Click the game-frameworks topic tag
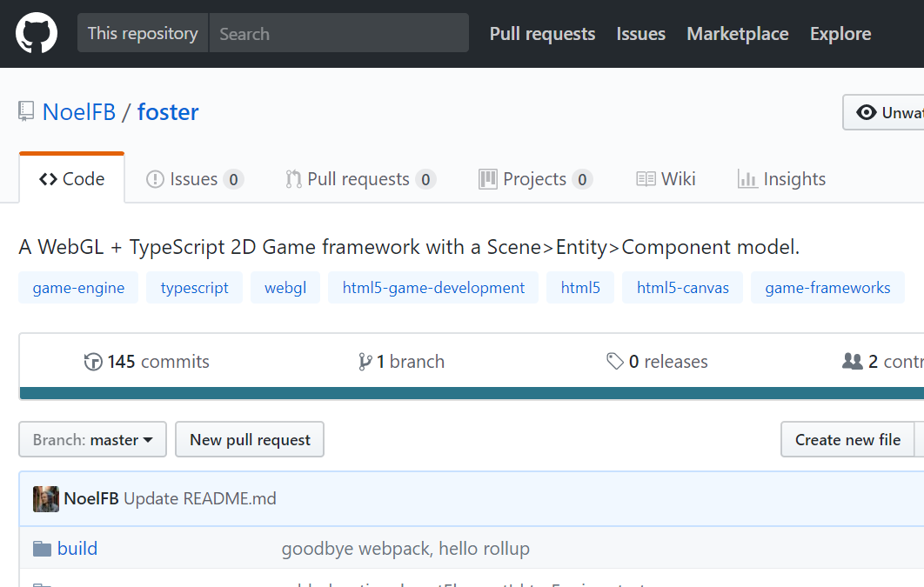The width and height of the screenshot is (924, 587). (x=827, y=287)
